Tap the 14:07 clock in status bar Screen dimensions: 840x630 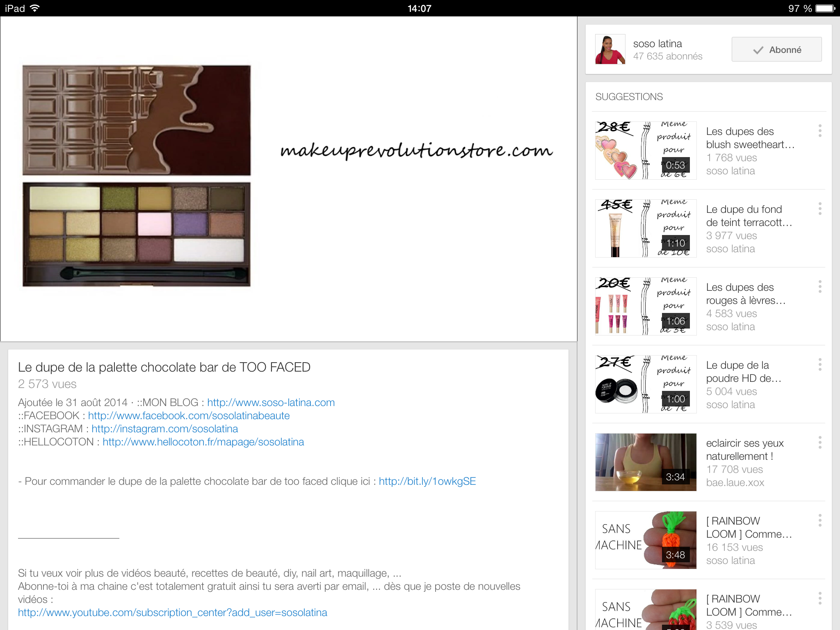[x=419, y=8]
